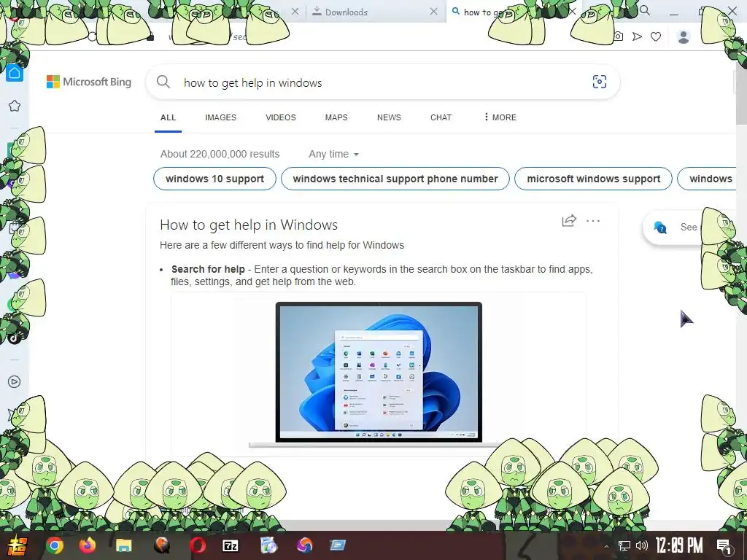Open the sidebar bookmarks star icon
Viewport: 747px width, 560px height.
pyautogui.click(x=15, y=106)
